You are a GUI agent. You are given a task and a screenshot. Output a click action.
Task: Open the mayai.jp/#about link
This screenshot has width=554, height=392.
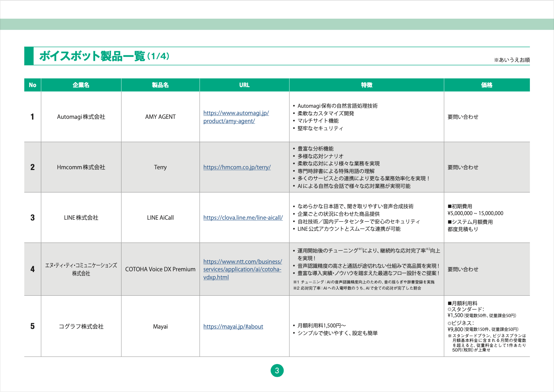(233, 327)
